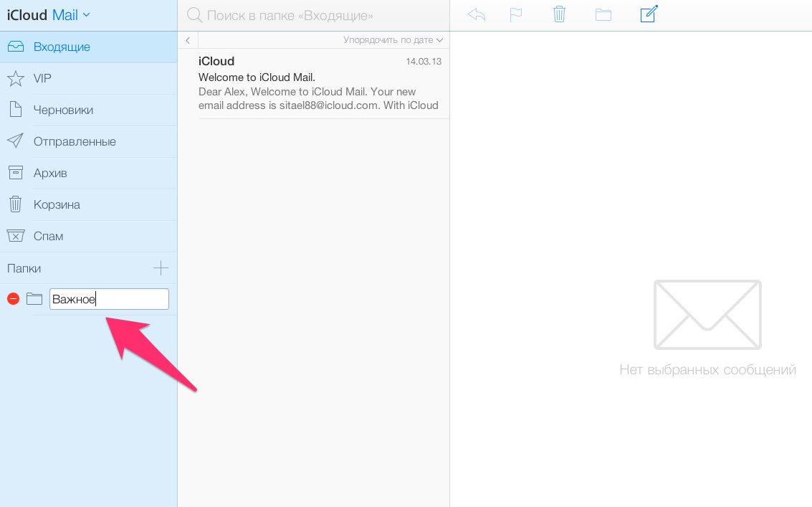The image size is (812, 507).
Task: Click into the Важное folder name field
Action: tap(109, 299)
